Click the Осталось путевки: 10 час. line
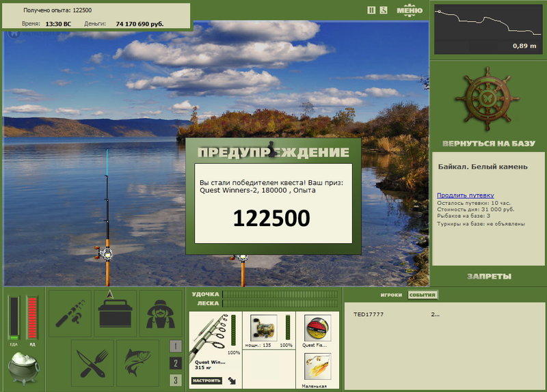 473,203
